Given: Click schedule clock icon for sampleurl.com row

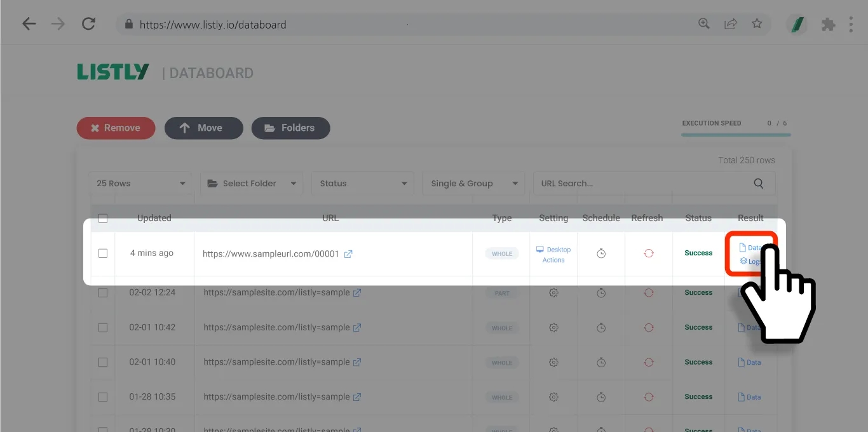Looking at the screenshot, I should click(601, 253).
